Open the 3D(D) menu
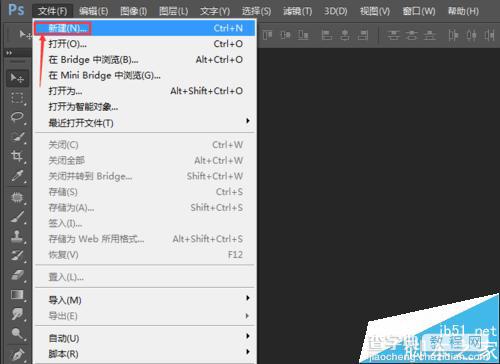Screen dimensions: 500x364 click(336, 11)
